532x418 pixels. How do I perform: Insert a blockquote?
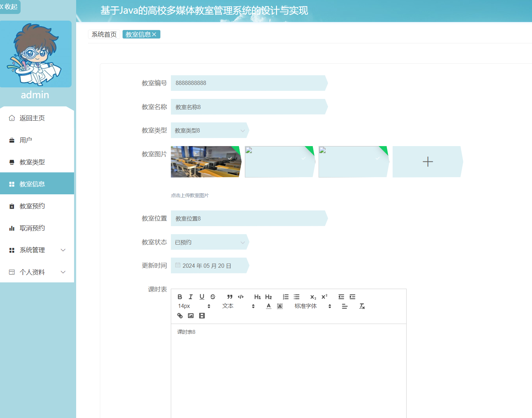[x=229, y=297]
